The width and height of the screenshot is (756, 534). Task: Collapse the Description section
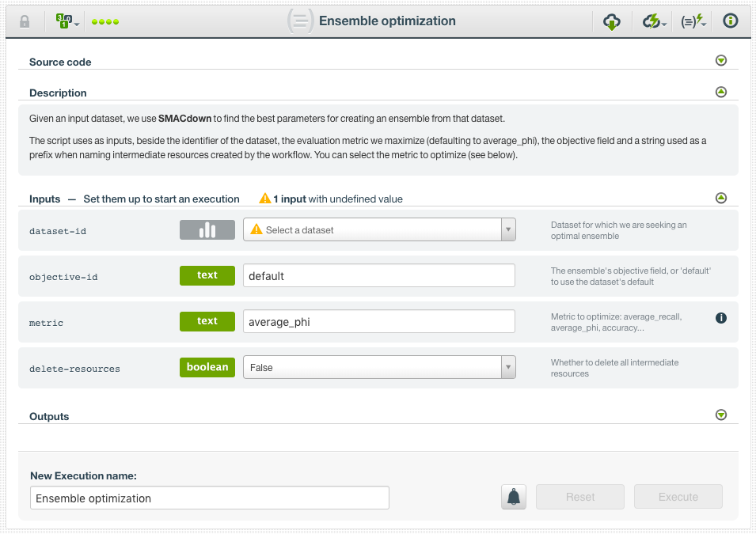click(720, 91)
